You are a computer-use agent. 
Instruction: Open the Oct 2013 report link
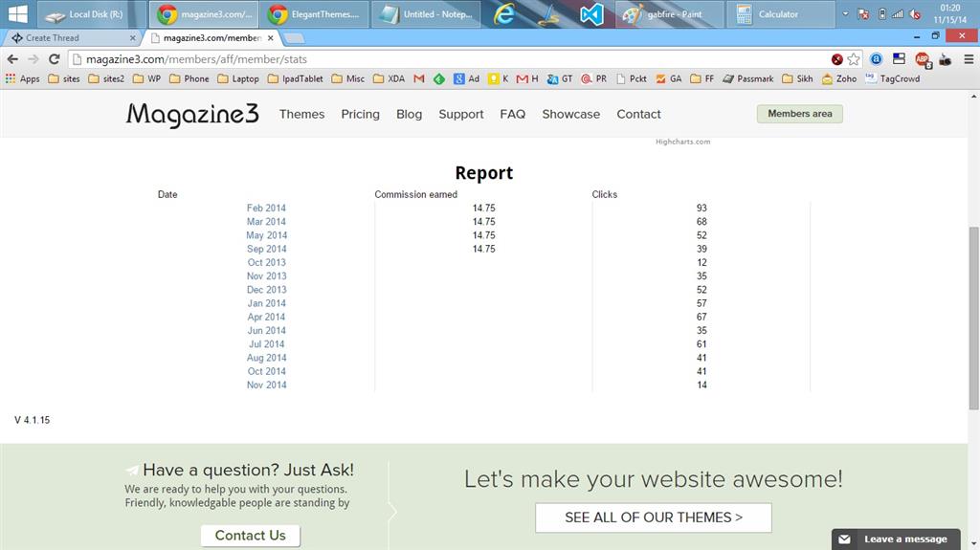pos(267,262)
